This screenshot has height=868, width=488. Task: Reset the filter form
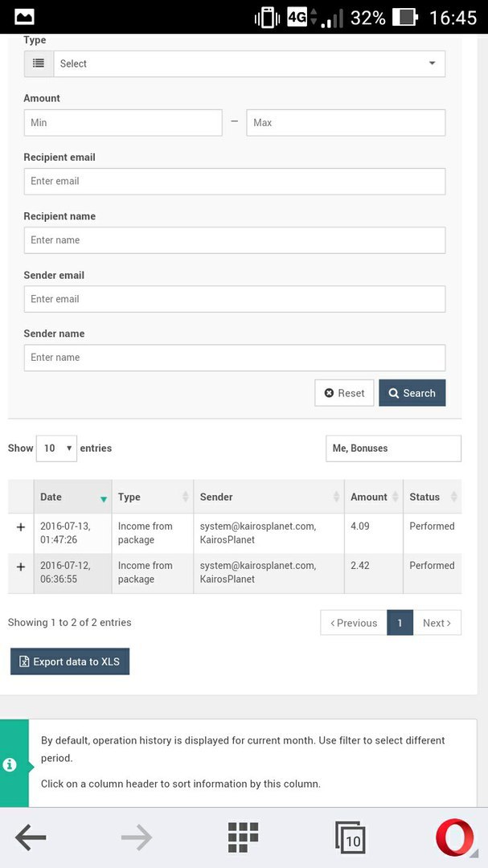(x=345, y=393)
